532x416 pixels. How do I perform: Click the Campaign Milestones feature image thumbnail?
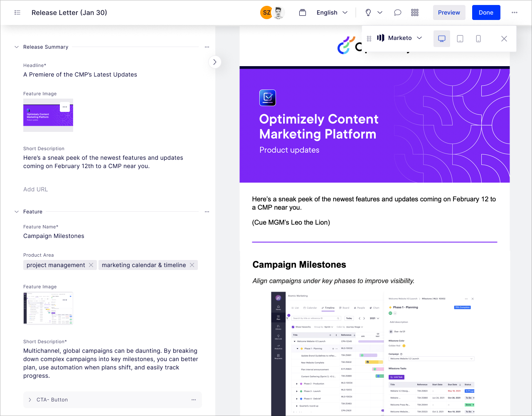click(x=48, y=308)
